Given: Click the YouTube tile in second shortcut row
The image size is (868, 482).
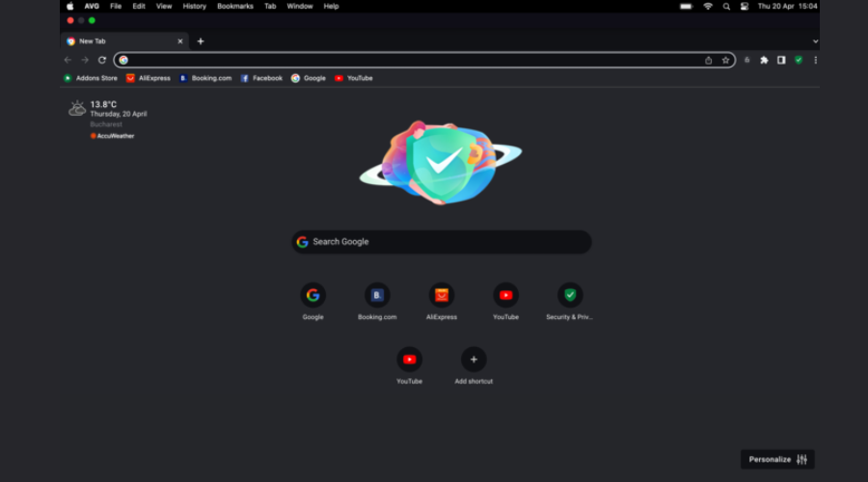Looking at the screenshot, I should (x=409, y=365).
